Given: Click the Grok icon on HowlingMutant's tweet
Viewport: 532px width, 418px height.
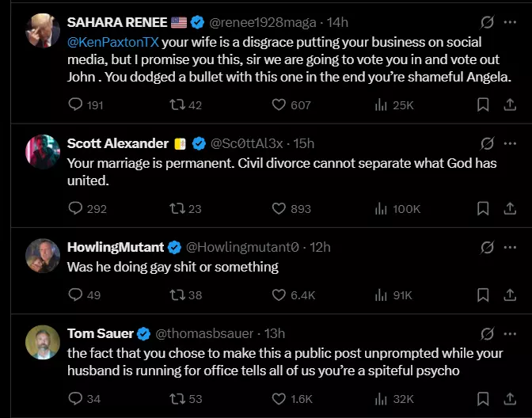Looking at the screenshot, I should click(x=487, y=247).
